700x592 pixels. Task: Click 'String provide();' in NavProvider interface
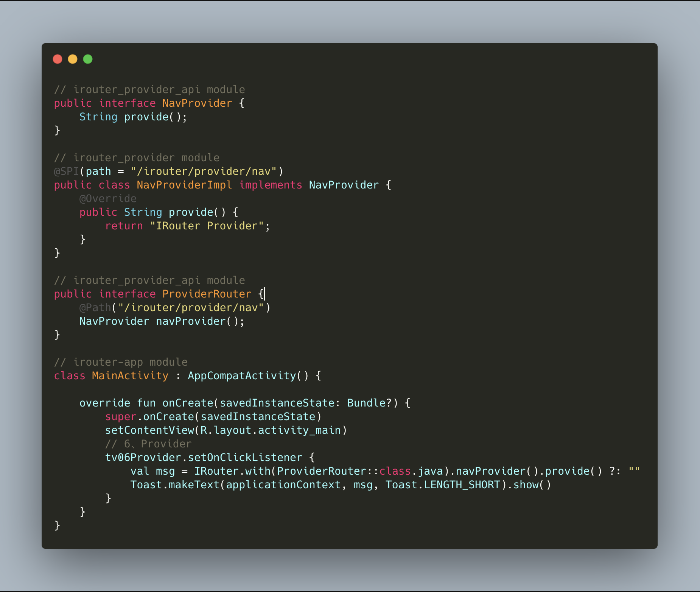click(133, 117)
